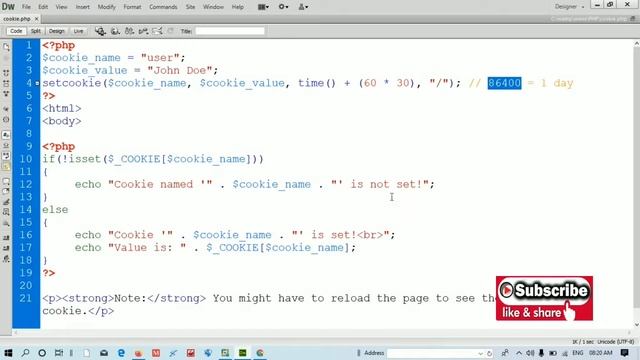Open the Window menu

pos(213,7)
